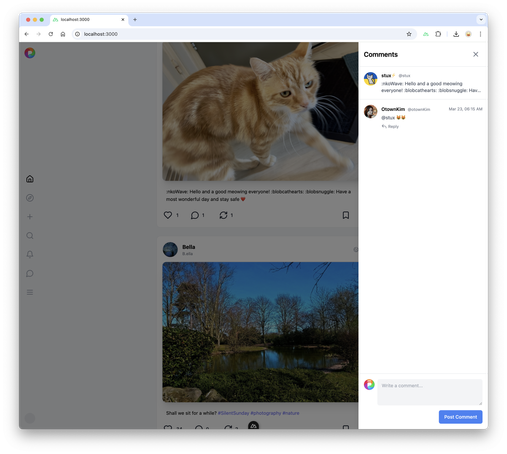
Task: Open the cat photo thumbnail
Action: tap(260, 112)
